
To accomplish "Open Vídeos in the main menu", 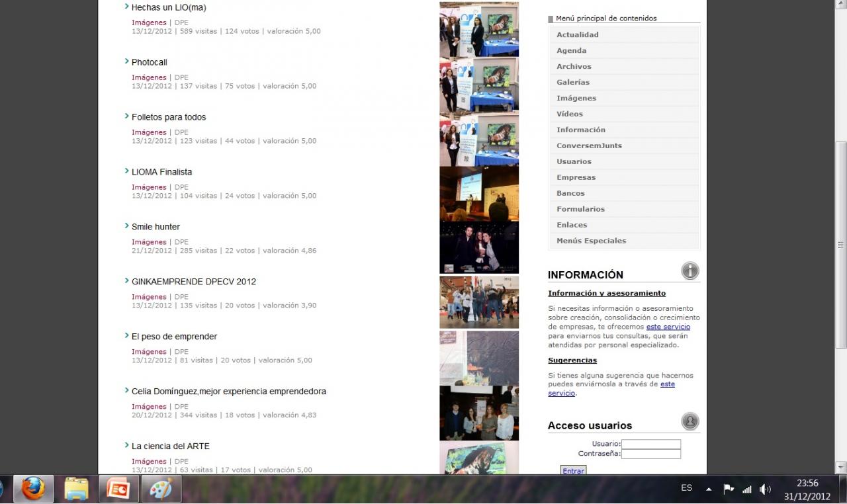I will click(x=624, y=114).
